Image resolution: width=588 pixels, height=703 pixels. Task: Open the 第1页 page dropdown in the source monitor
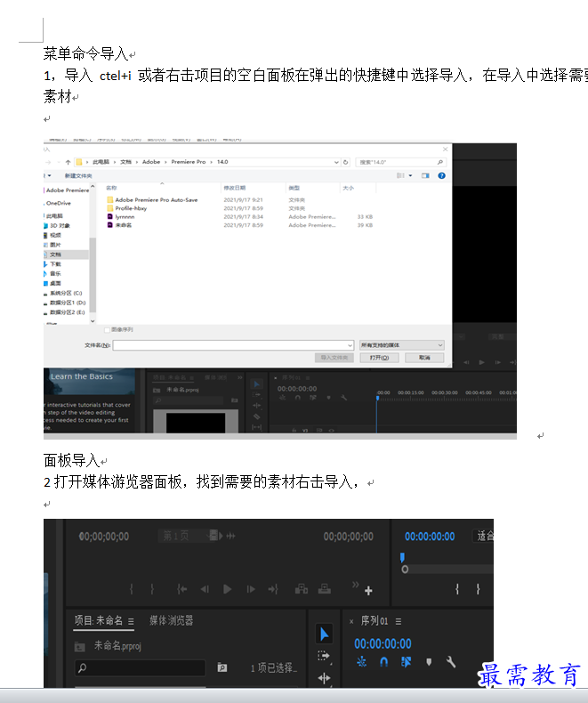tap(189, 536)
